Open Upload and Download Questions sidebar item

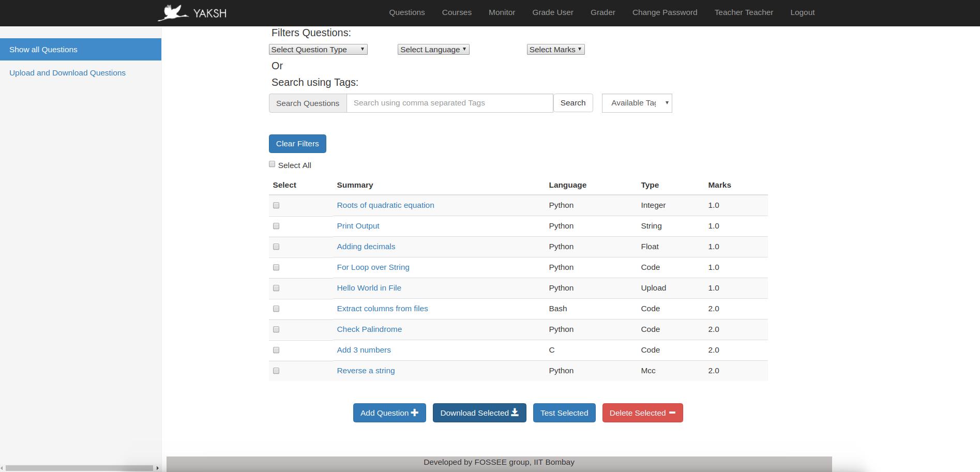(x=67, y=73)
